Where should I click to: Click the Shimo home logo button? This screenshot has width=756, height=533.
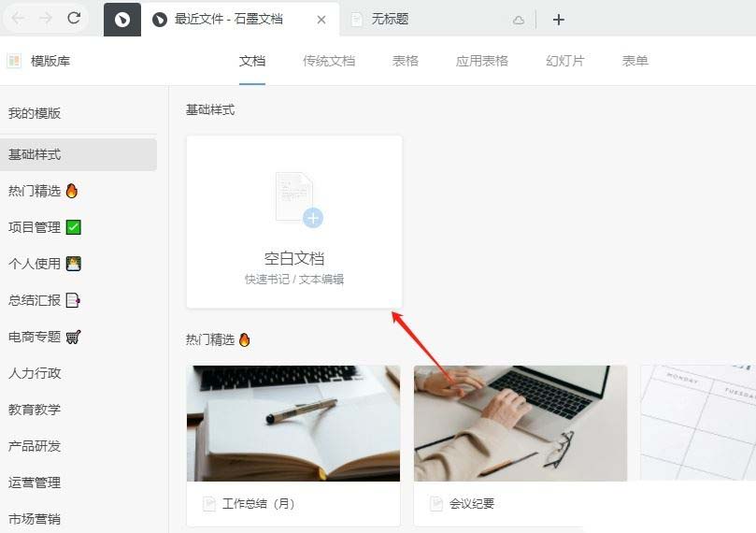[122, 20]
